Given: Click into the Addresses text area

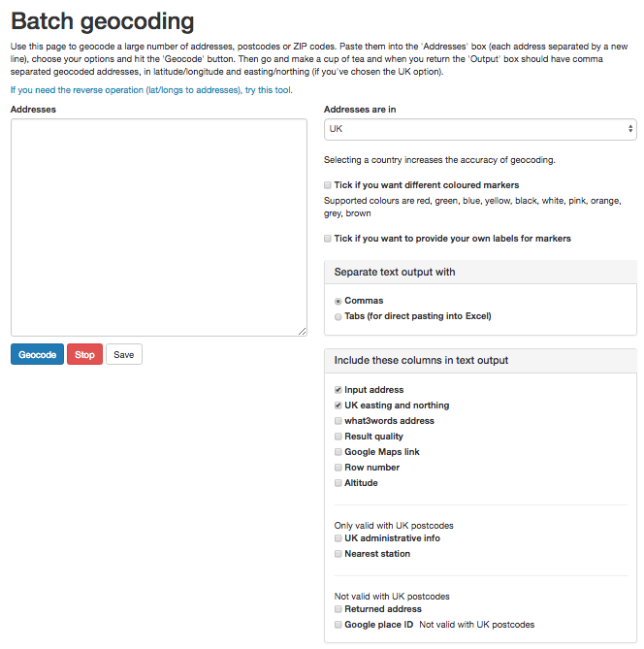Looking at the screenshot, I should (x=159, y=227).
